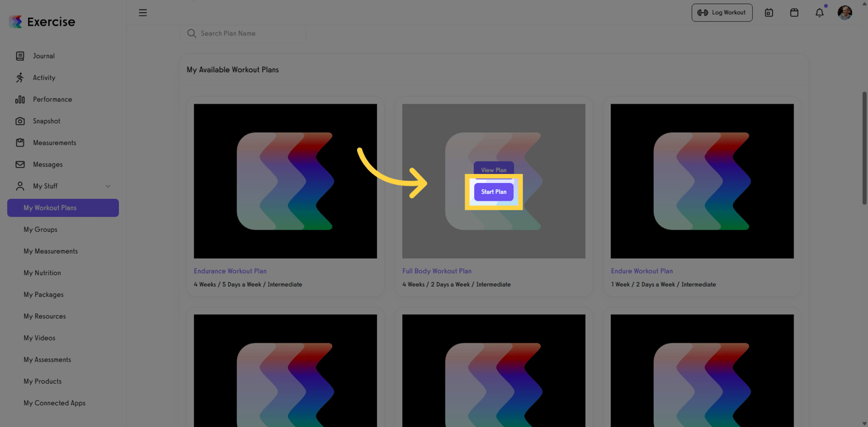Click the Measurements clipboard icon
Image resolution: width=868 pixels, height=427 pixels.
[x=20, y=142]
